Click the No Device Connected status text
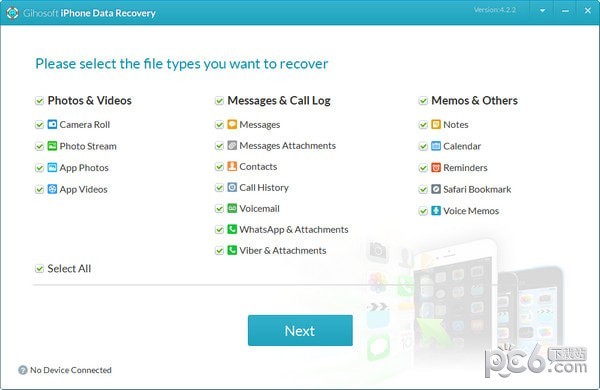Screen dimensions: 600x390 [71, 370]
